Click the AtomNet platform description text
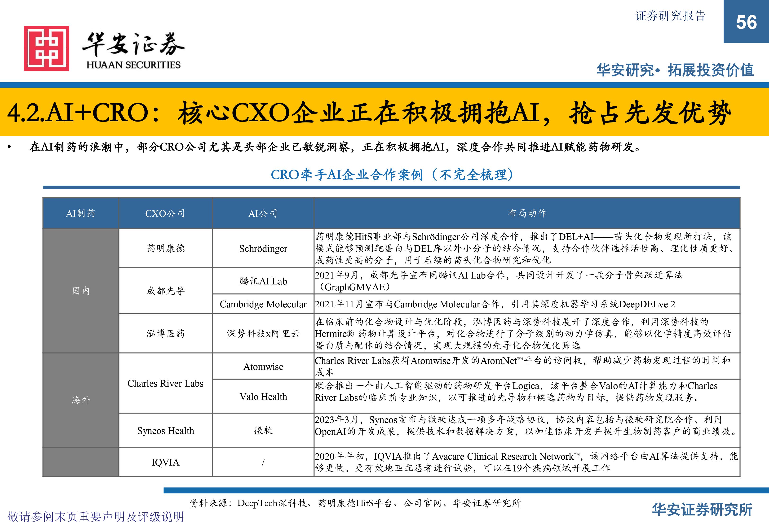 click(x=523, y=366)
